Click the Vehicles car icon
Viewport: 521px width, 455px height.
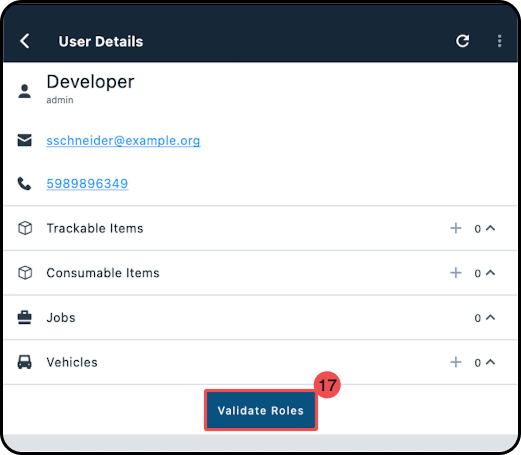tap(25, 362)
